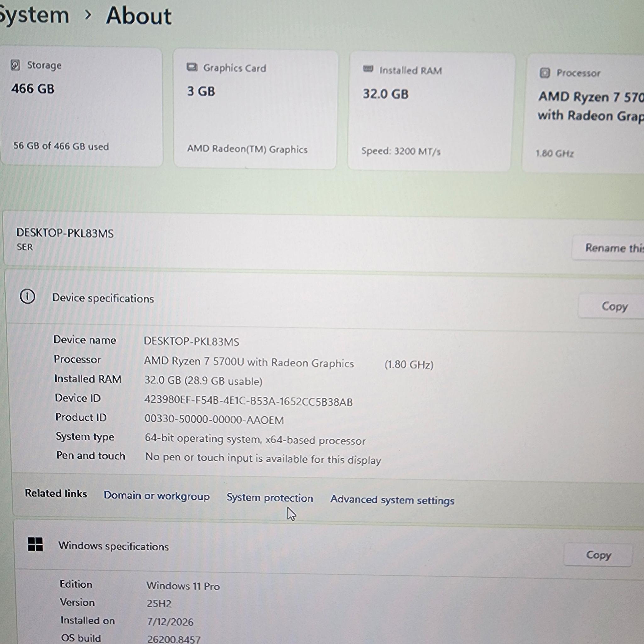Screen dimensions: 644x644
Task: Click the SER model text
Action: pos(25,247)
